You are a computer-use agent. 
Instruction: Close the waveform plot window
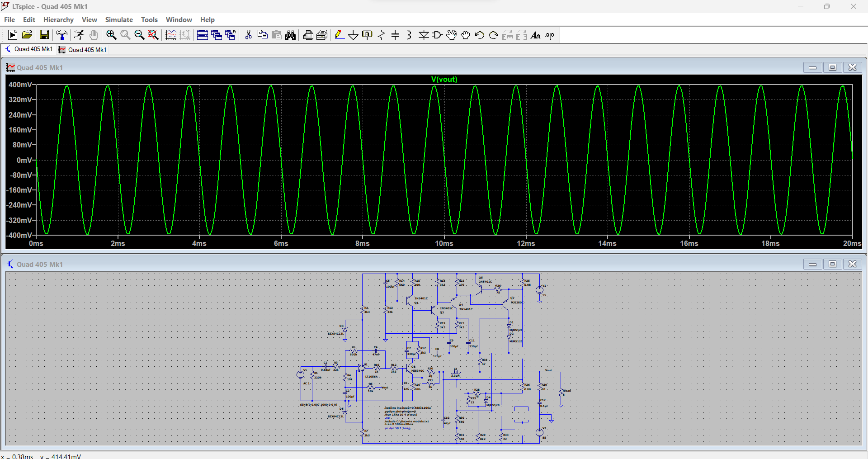(852, 67)
